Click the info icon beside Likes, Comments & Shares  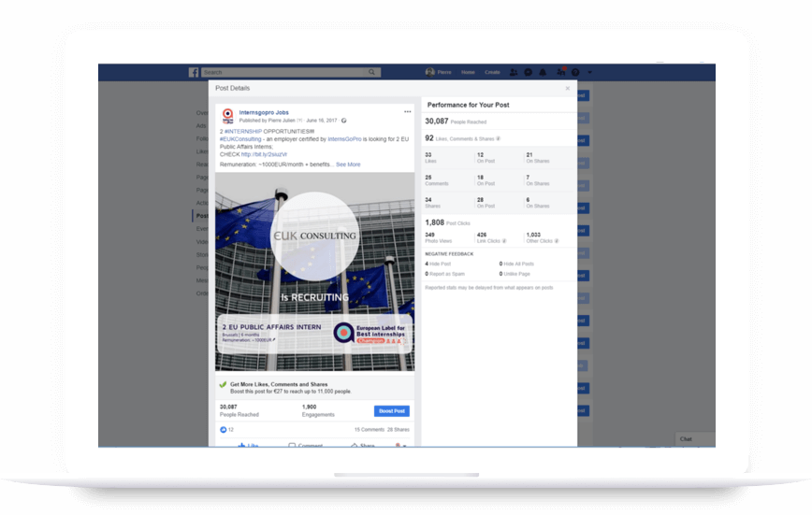(499, 138)
